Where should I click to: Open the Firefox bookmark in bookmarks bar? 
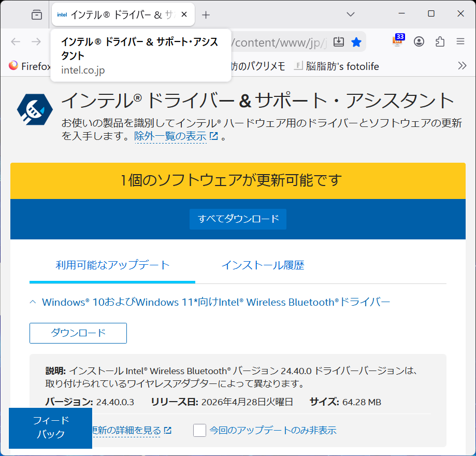point(30,66)
